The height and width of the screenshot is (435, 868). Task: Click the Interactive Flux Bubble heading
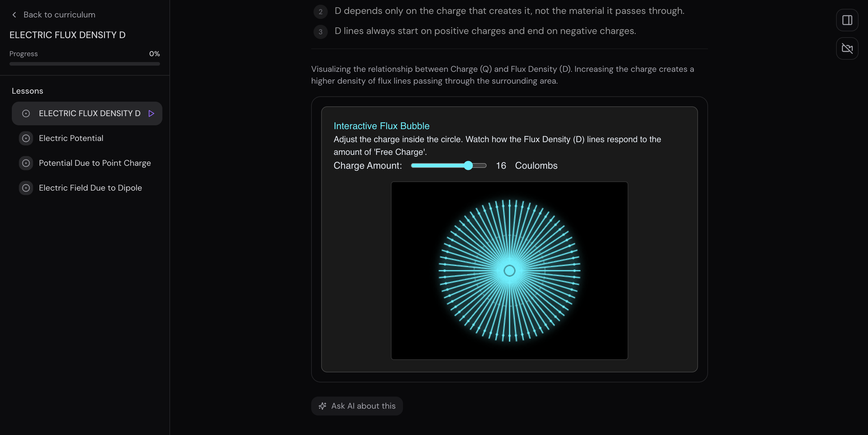[381, 126]
